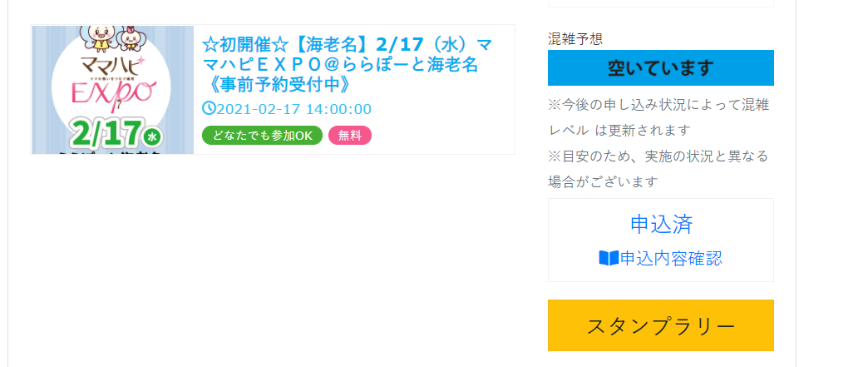Click the 混雑予想 heading label
Screen dimensions: 868x367
tap(575, 39)
